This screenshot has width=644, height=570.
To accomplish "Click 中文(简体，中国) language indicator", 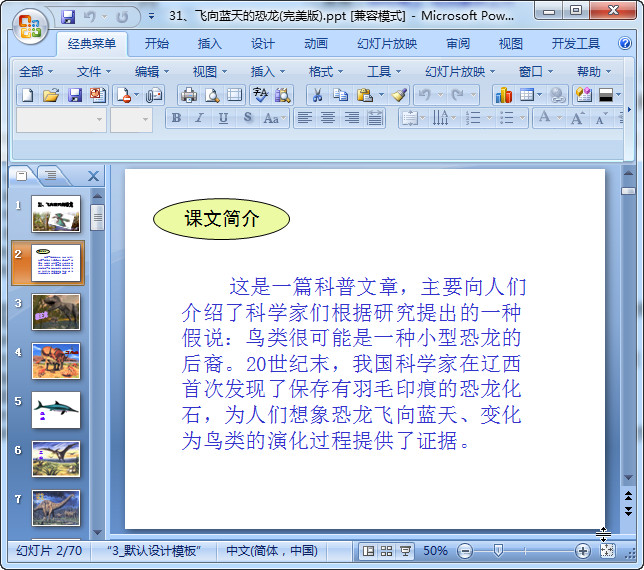I will [272, 551].
